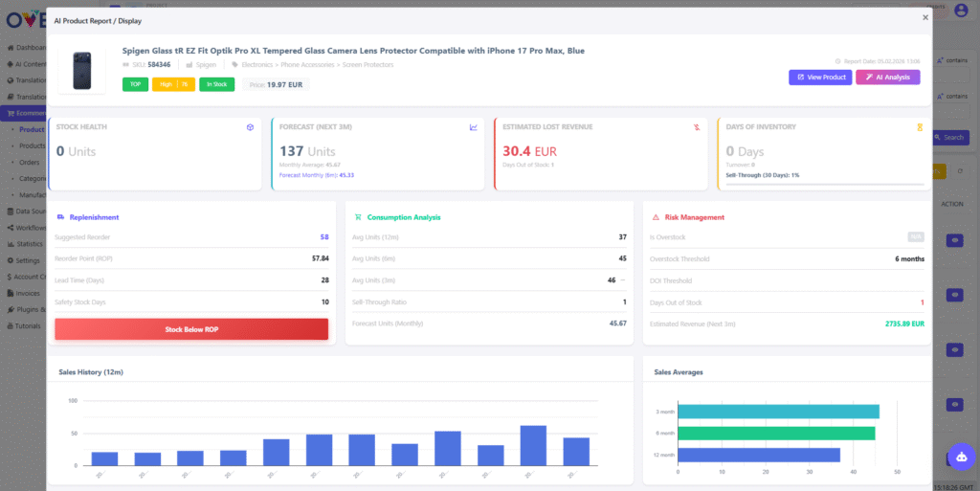
Task: Click the tallest bar in Sales History
Action: click(x=533, y=446)
